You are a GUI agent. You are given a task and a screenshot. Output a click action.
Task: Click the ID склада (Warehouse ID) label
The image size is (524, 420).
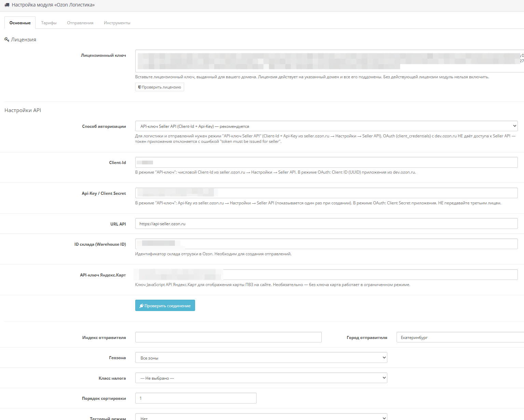click(100, 244)
